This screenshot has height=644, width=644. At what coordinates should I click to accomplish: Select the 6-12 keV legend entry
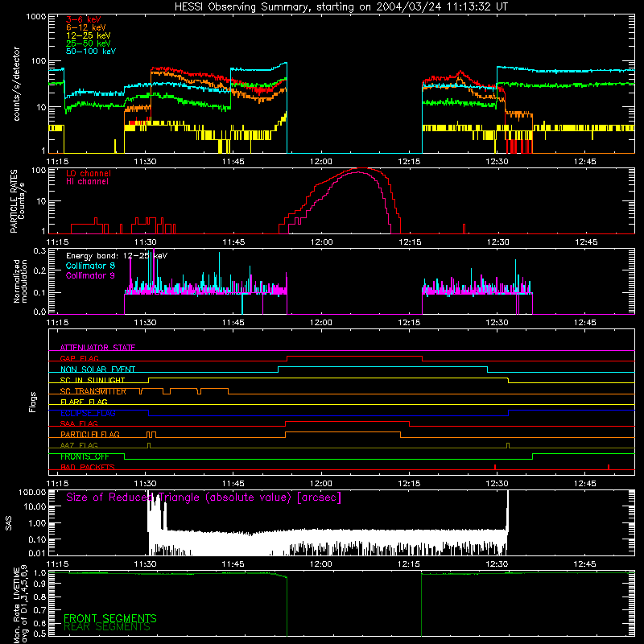[x=86, y=27]
